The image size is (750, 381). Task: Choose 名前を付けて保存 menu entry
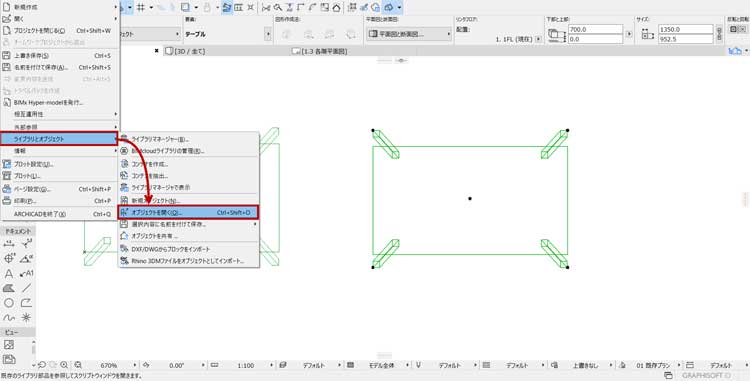click(59, 67)
